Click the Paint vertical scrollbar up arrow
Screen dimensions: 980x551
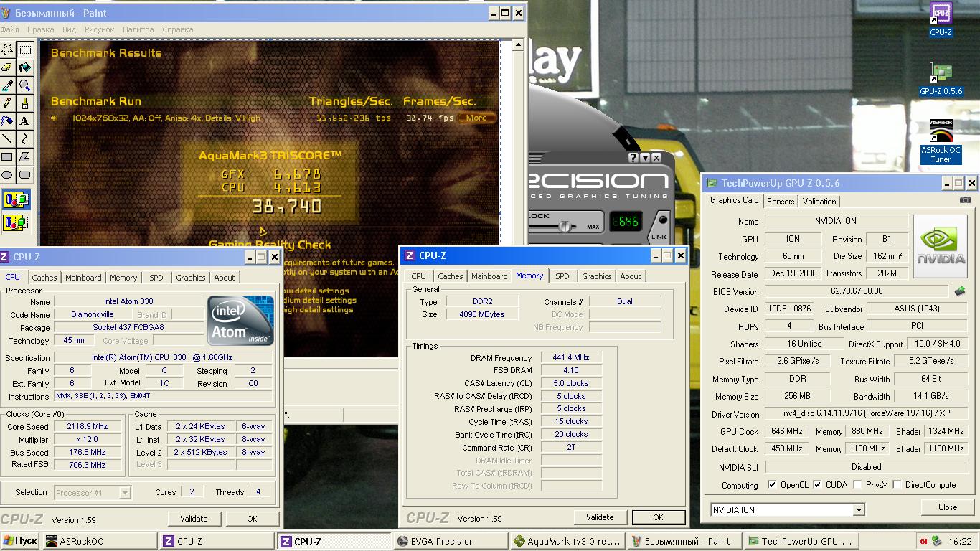(519, 47)
